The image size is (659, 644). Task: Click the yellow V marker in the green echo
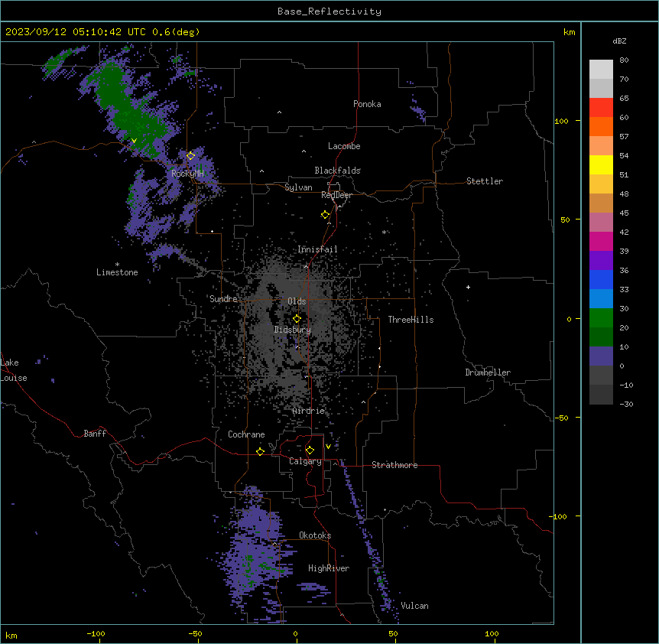[134, 141]
